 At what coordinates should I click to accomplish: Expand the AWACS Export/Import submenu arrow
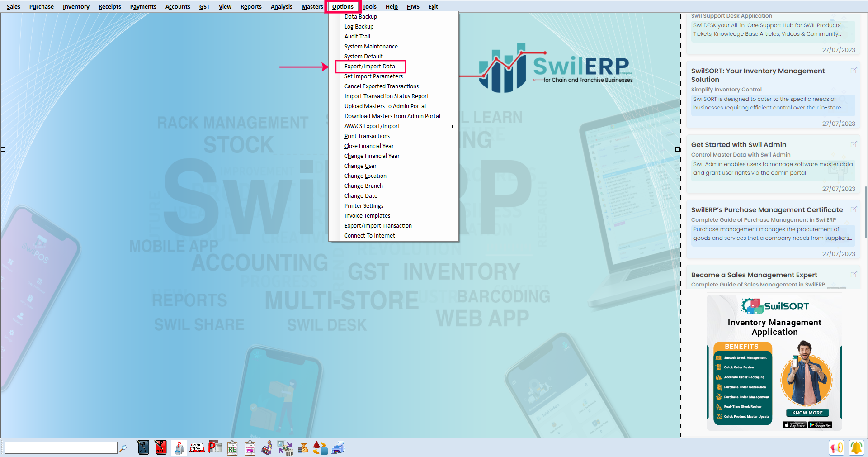click(x=452, y=126)
